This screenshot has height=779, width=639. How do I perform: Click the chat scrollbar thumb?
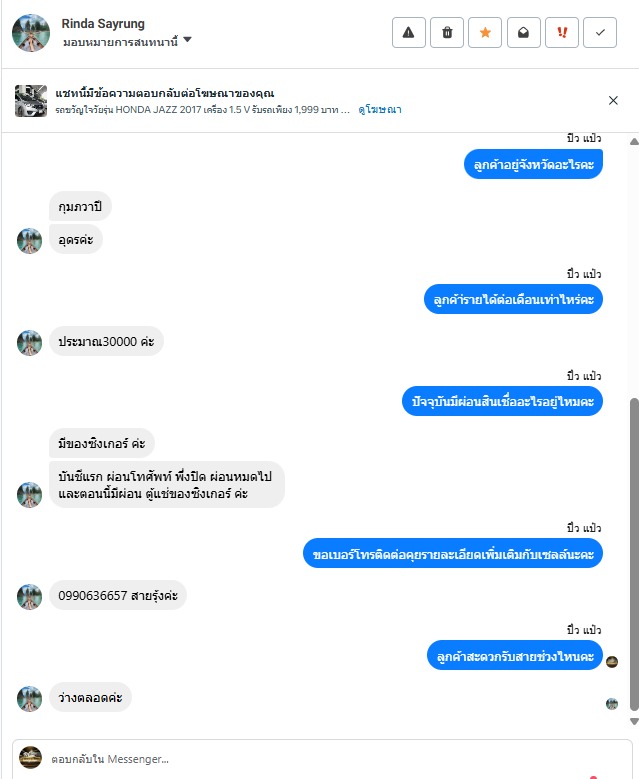click(634, 554)
